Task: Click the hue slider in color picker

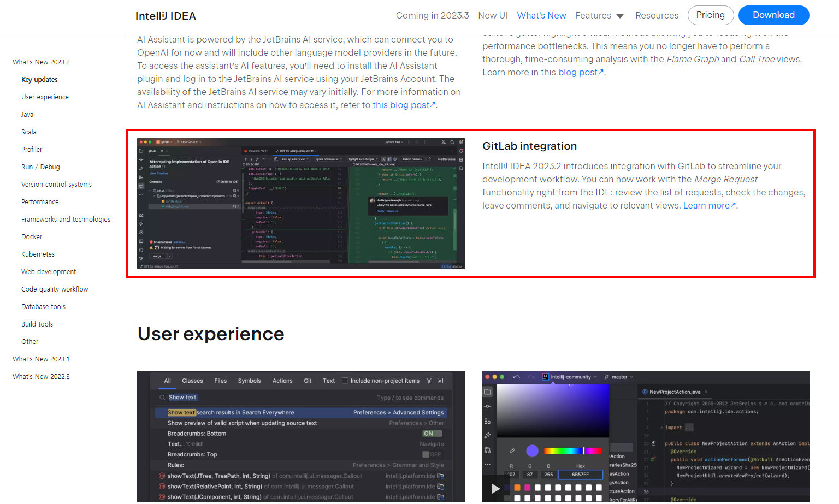Action: click(572, 450)
